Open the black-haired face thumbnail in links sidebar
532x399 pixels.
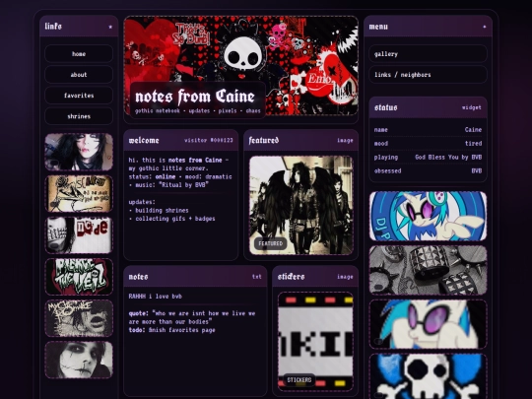pyautogui.click(x=79, y=152)
